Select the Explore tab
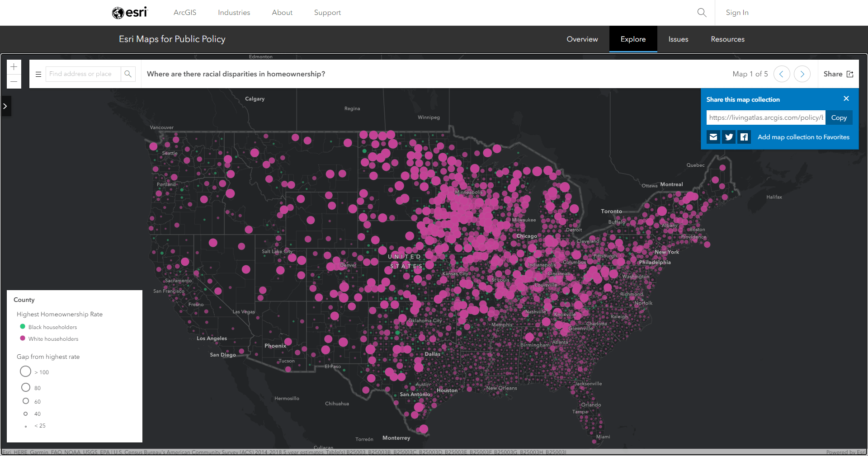Viewport: 868px width, 456px height. [x=633, y=39]
